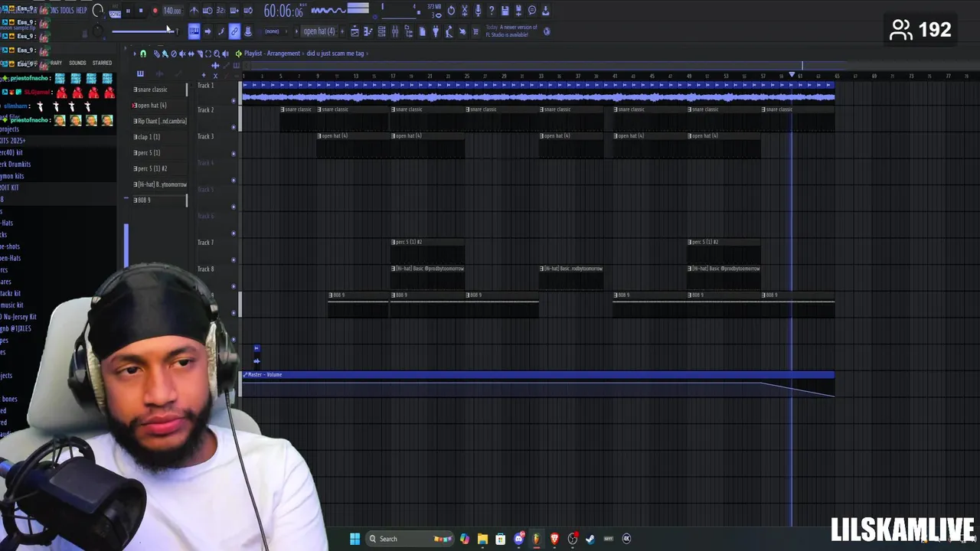Mute Track 7 with its dot toggle

pos(234,260)
